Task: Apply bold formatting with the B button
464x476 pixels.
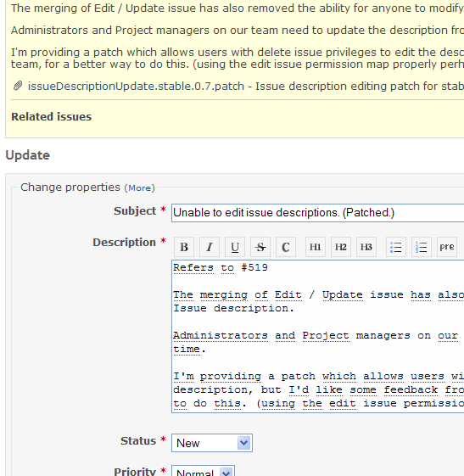Action: coord(184,247)
